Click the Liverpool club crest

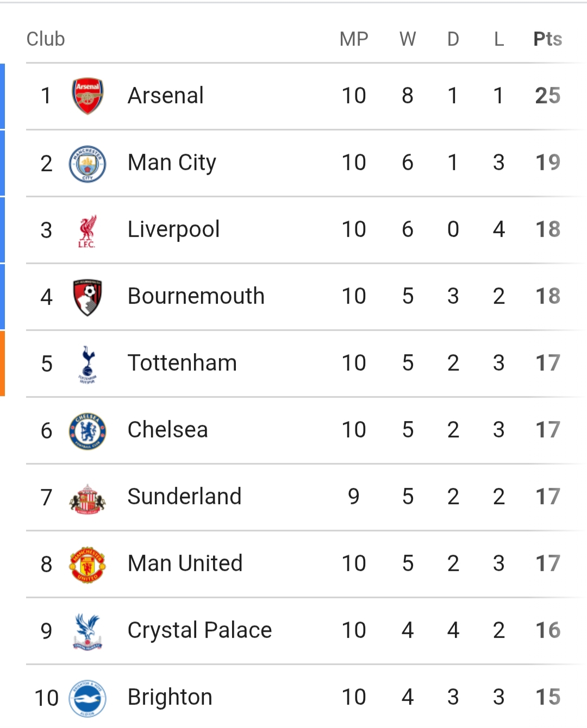[87, 231]
